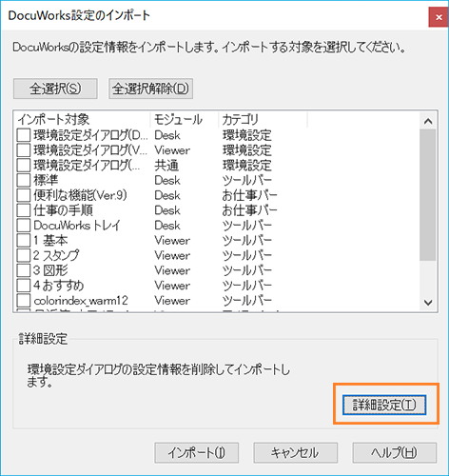This screenshot has height=476, width=449.
Task: Check the DocuWorks トレイ checkbox
Action: 24,226
